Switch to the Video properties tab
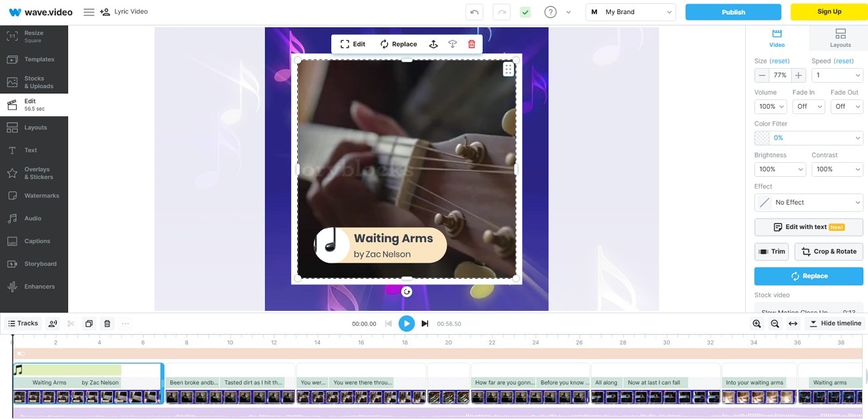The height and width of the screenshot is (419, 868). coord(777,38)
